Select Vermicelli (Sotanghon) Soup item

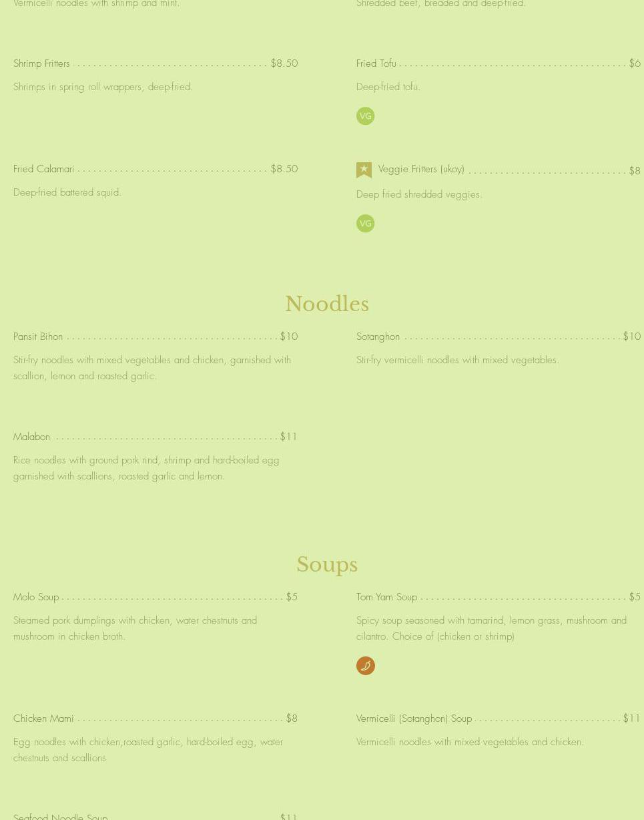point(414,719)
